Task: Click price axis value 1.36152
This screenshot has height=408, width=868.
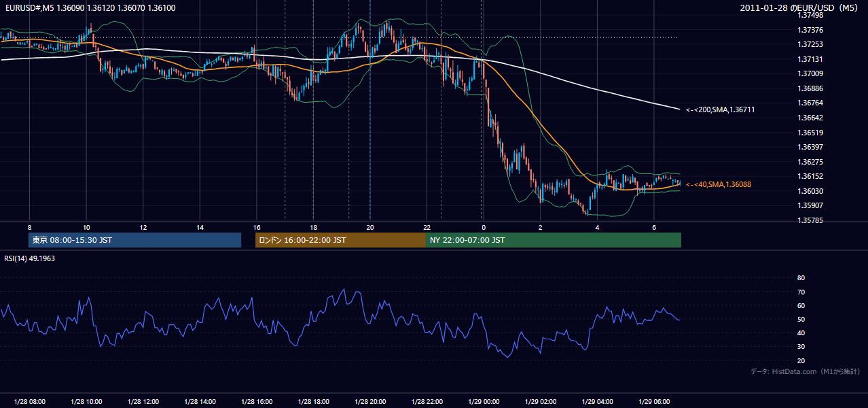Action: coord(810,176)
